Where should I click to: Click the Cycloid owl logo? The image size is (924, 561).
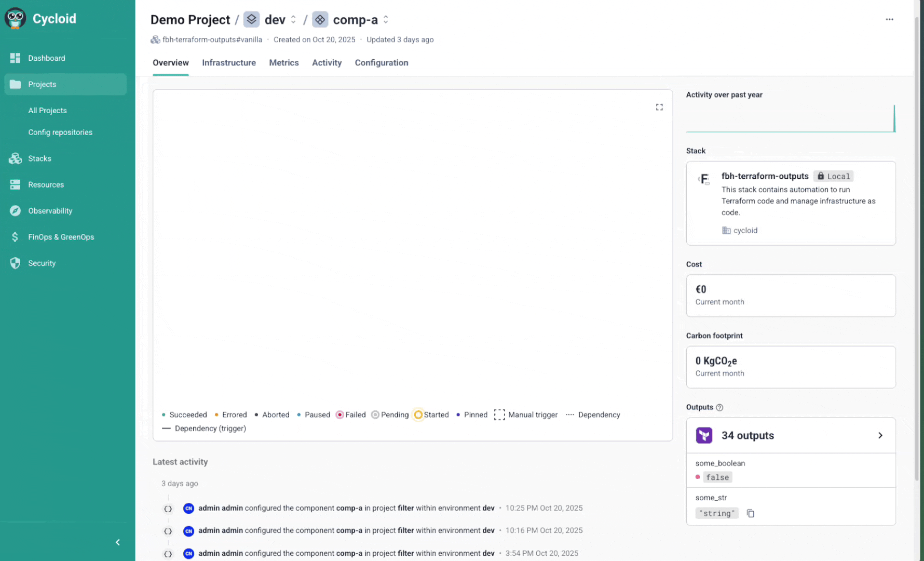click(15, 19)
